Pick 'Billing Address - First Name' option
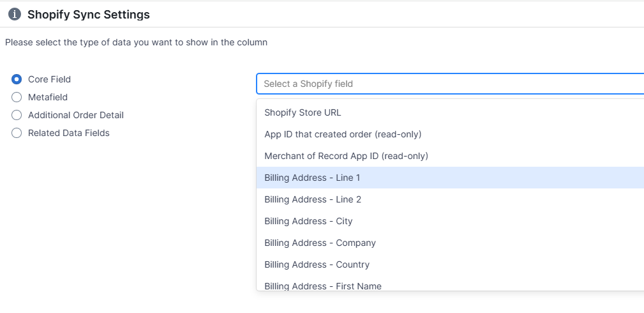 tap(450, 284)
